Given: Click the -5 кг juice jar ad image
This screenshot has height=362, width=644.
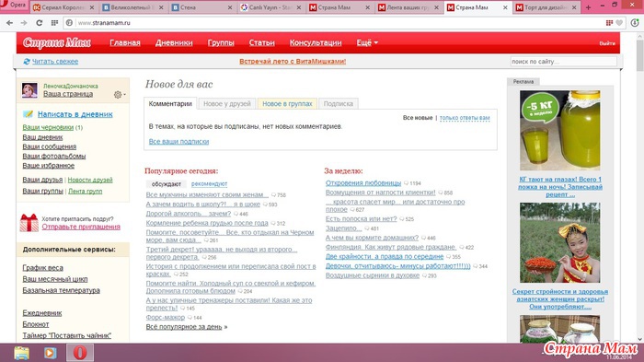Looking at the screenshot, I should pos(559,131).
